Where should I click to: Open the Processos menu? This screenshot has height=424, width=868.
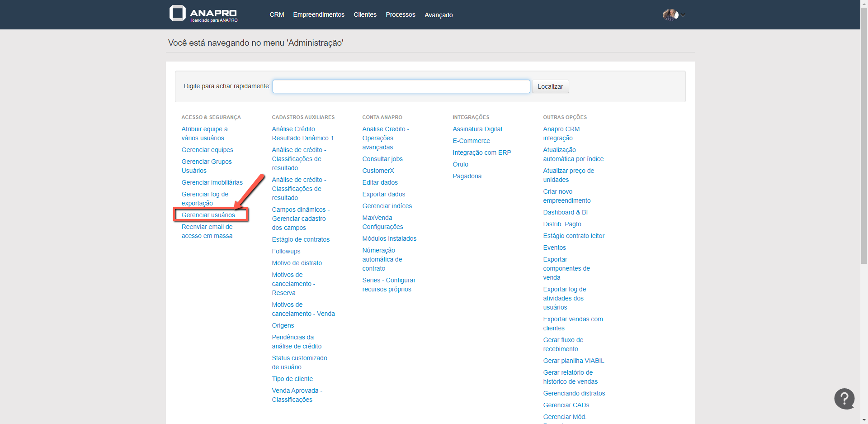click(400, 14)
